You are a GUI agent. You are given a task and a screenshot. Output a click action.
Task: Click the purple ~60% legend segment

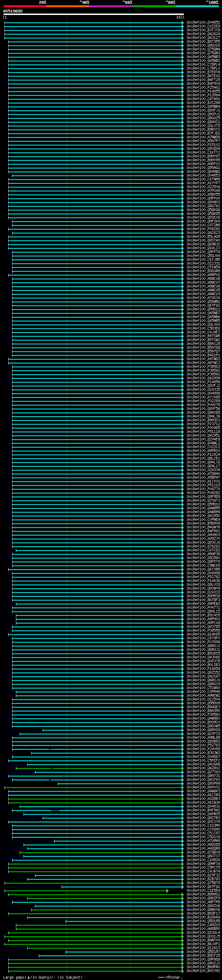click(111, 6)
